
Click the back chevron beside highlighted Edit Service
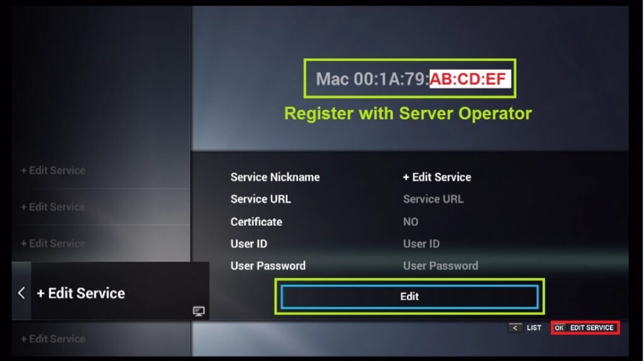point(21,293)
